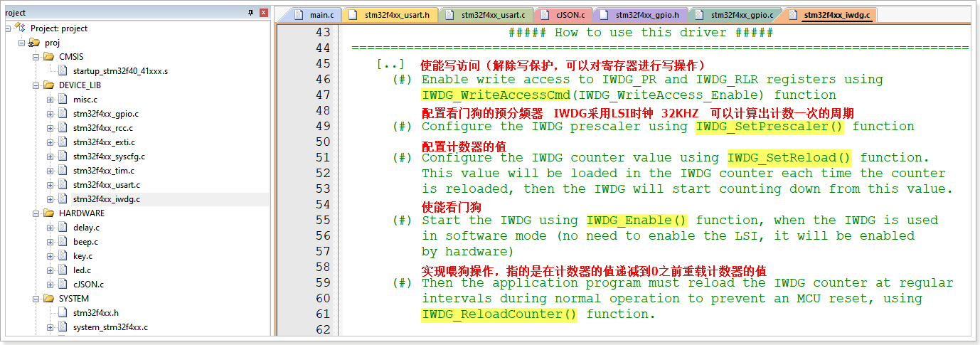This screenshot has height=345, width=980.
Task: Click line number 55 in the gutter
Action: tap(322, 221)
